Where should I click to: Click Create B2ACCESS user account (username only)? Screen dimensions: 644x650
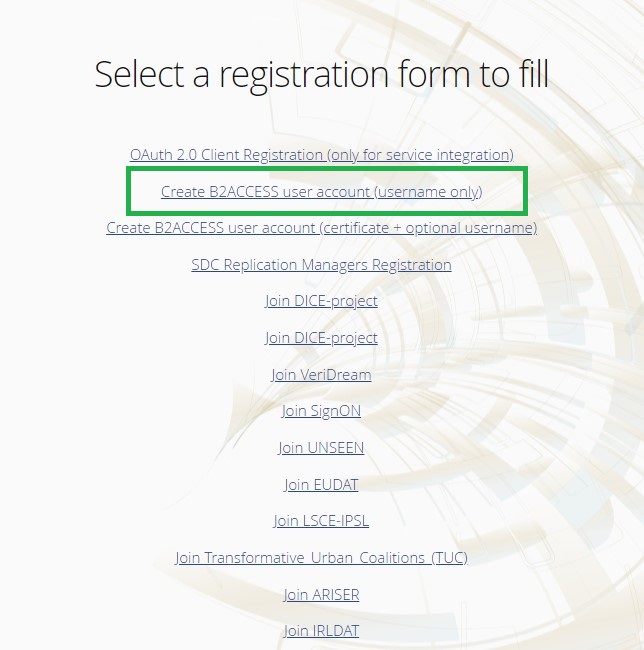pos(321,191)
